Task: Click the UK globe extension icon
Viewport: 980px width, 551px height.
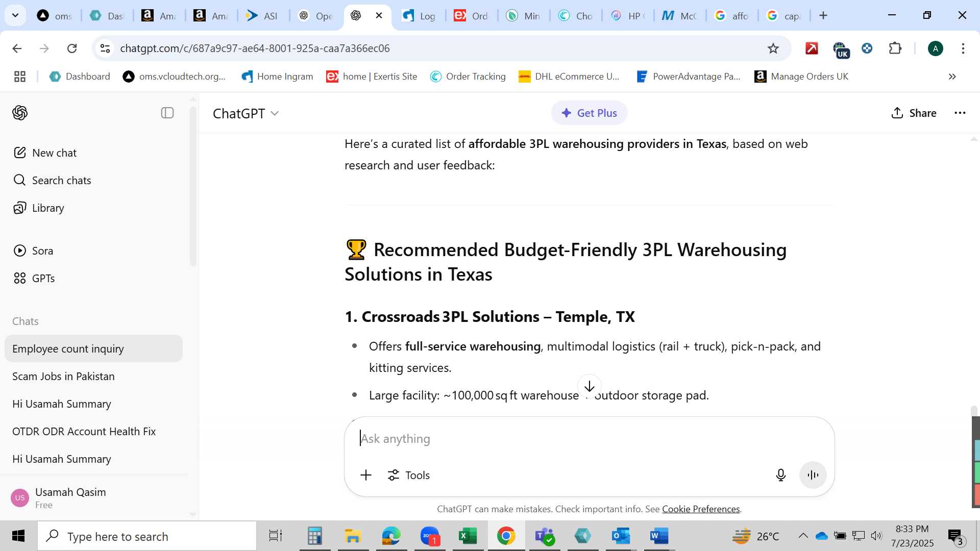Action: click(x=840, y=49)
